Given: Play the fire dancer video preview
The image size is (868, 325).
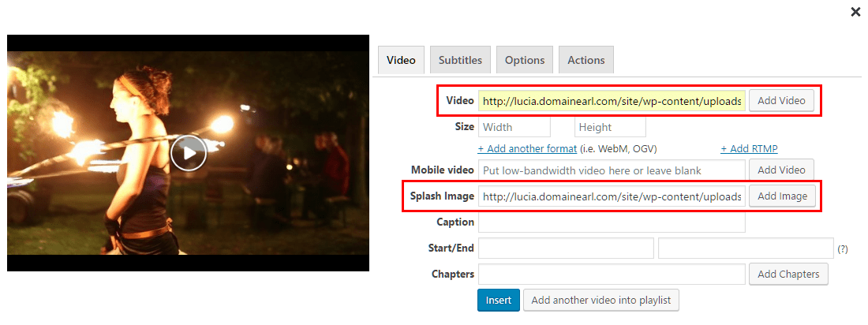Looking at the screenshot, I should [x=189, y=153].
